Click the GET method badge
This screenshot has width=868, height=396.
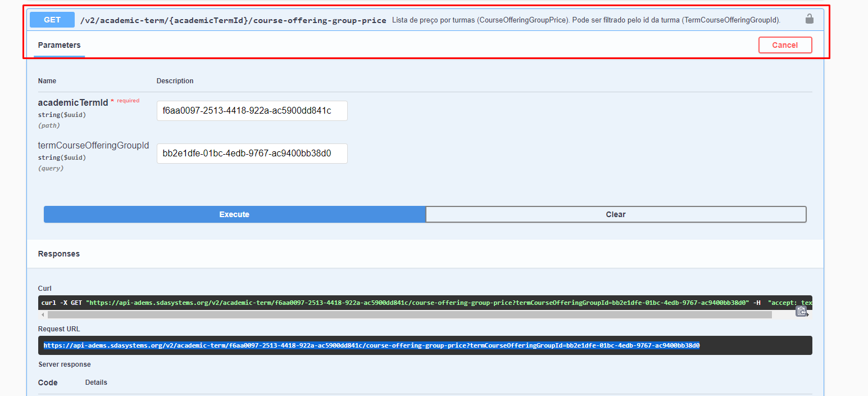52,20
